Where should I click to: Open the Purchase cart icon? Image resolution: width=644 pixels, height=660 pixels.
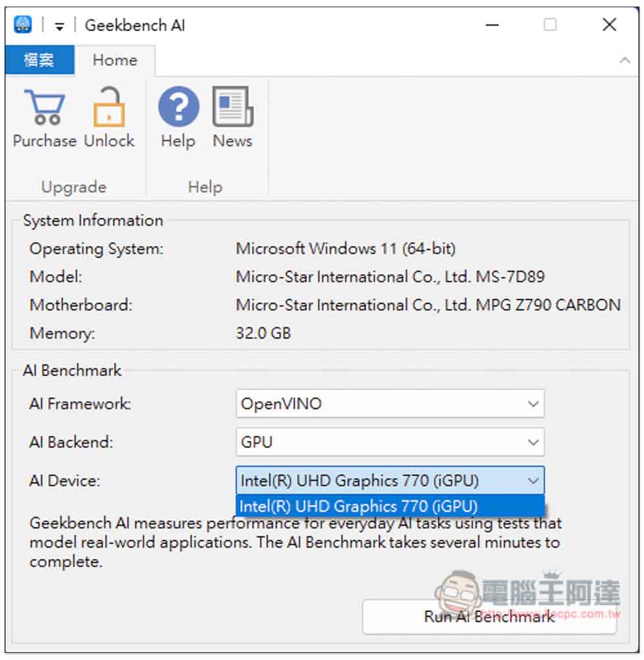(x=45, y=108)
